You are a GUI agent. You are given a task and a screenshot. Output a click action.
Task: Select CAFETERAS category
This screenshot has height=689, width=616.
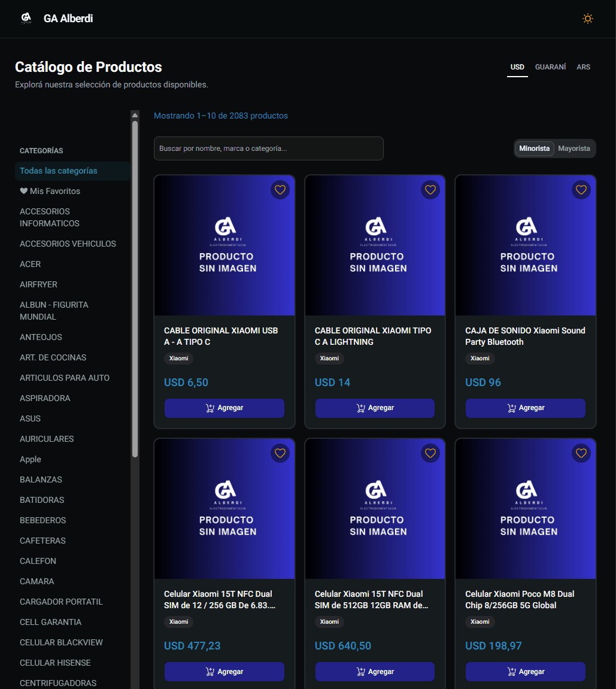(72, 541)
